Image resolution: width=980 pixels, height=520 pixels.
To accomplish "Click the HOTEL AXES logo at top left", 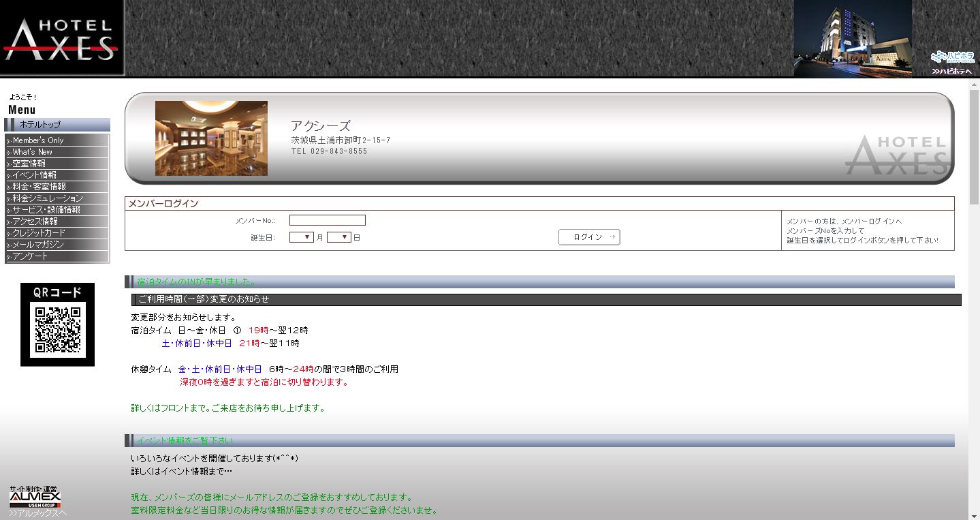I will point(62,38).
